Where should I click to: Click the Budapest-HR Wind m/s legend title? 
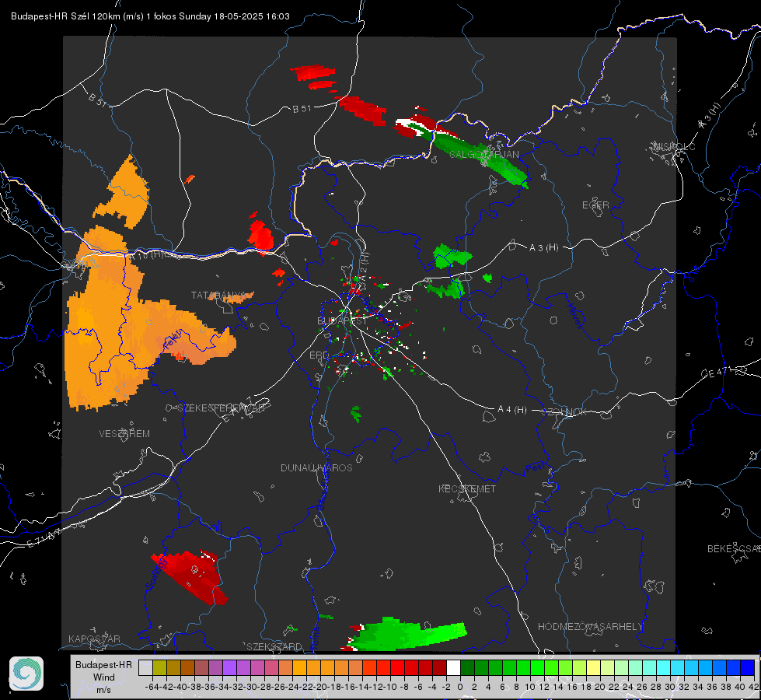pyautogui.click(x=103, y=677)
